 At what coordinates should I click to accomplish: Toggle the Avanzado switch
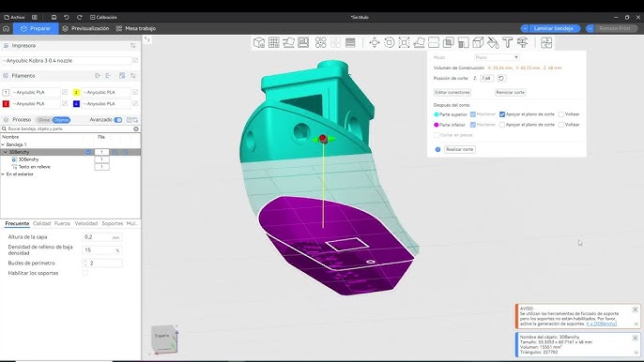[118, 120]
